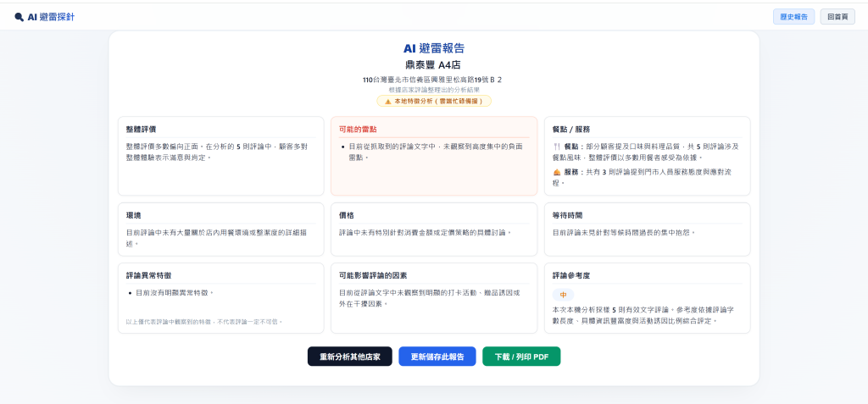Select the 餐點 / 服務 card
Screen dimensions: 868x404
[x=647, y=156]
